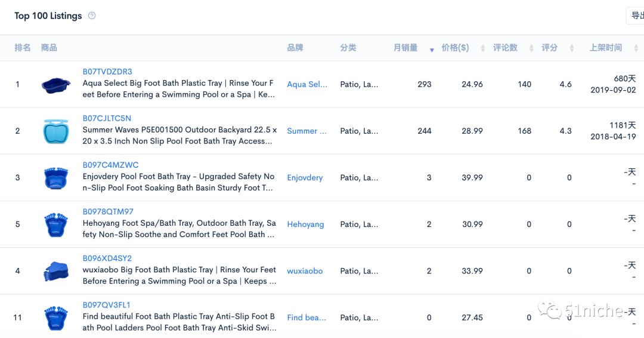Click sort arrows next to 评论数
This screenshot has width=644, height=338.
(531, 48)
